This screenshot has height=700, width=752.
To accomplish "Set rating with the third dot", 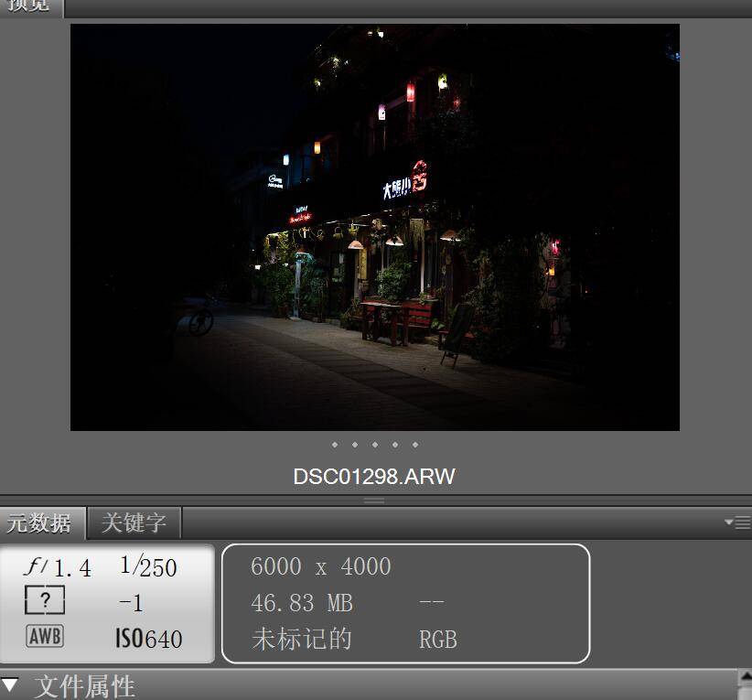I will click(375, 445).
